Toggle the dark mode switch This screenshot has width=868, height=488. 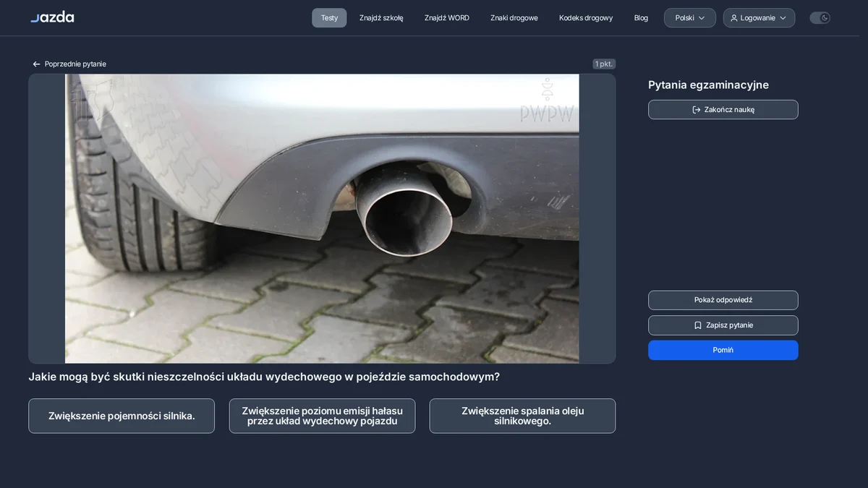click(x=820, y=18)
